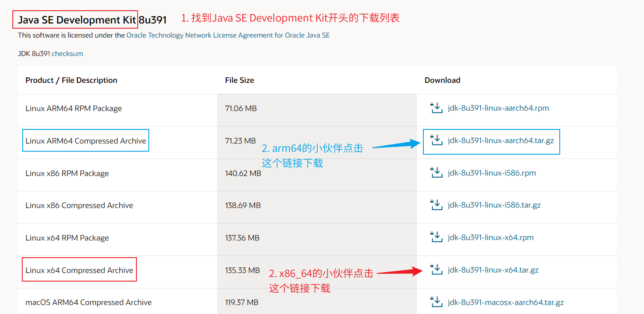Screen dimensions: 644x314
Task: Click download icon beside linux-x64.tar.gz
Action: pyautogui.click(x=436, y=270)
